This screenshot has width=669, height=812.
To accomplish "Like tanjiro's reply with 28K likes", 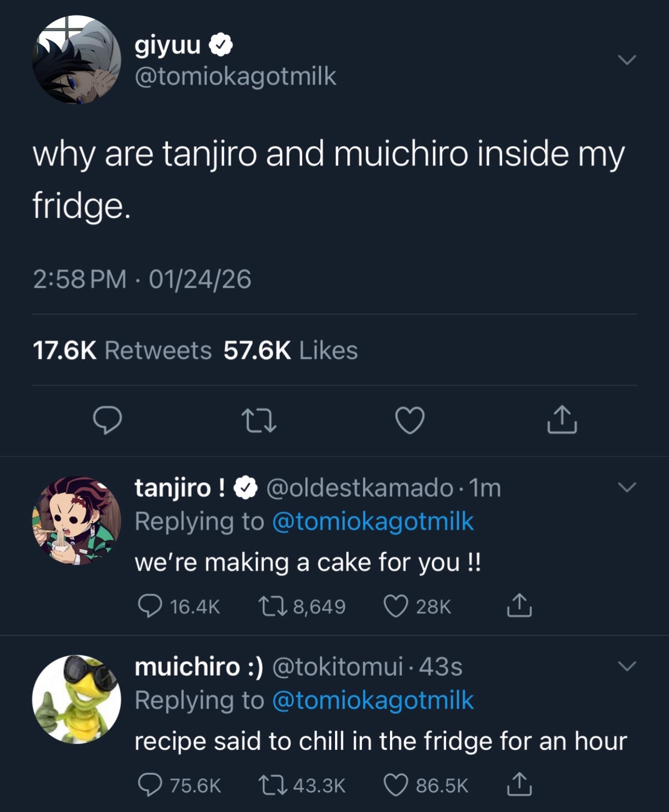I will pyautogui.click(x=417, y=606).
